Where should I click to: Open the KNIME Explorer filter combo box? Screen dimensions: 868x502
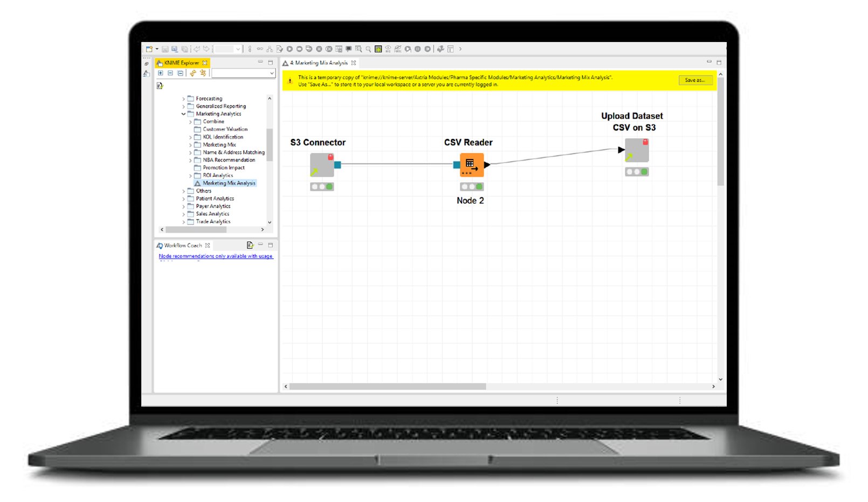[x=243, y=73]
